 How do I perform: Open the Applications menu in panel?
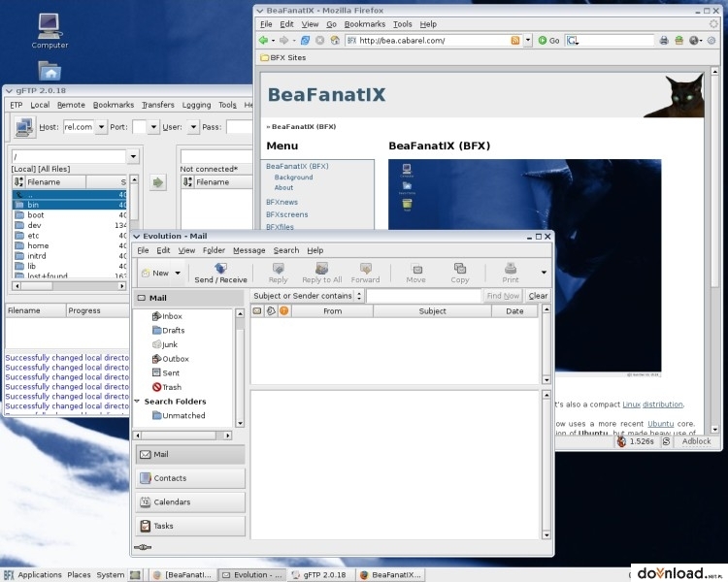coord(40,574)
